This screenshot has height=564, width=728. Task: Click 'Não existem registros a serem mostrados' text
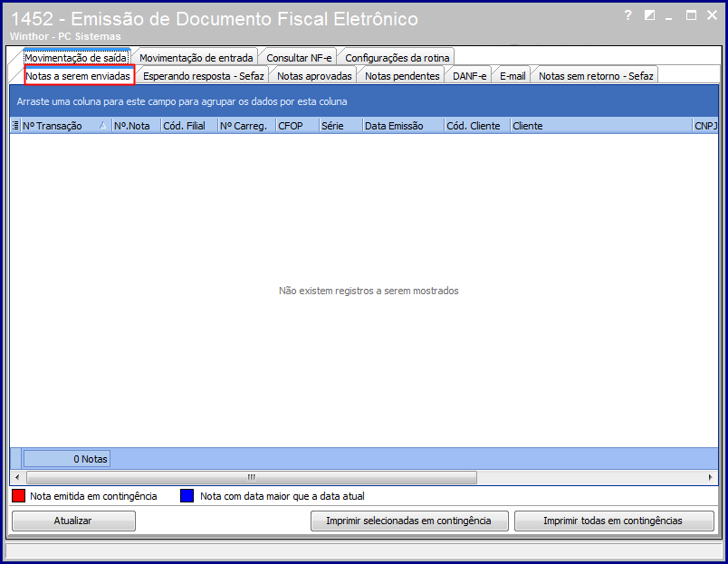coord(369,291)
